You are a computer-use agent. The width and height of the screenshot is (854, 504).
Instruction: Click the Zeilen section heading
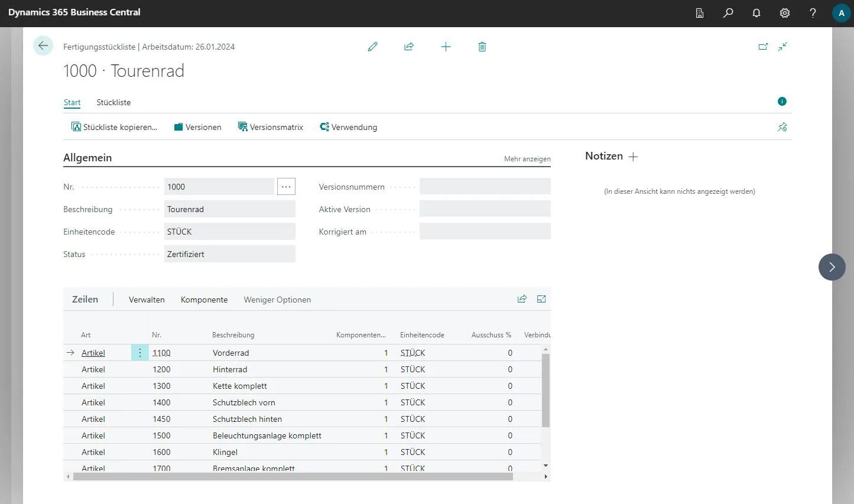[x=85, y=300]
